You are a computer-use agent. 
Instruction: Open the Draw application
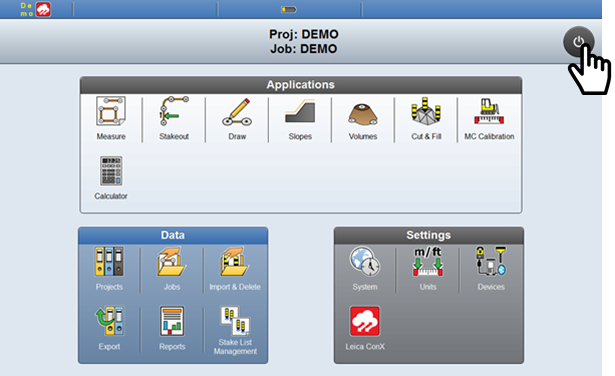tap(237, 118)
